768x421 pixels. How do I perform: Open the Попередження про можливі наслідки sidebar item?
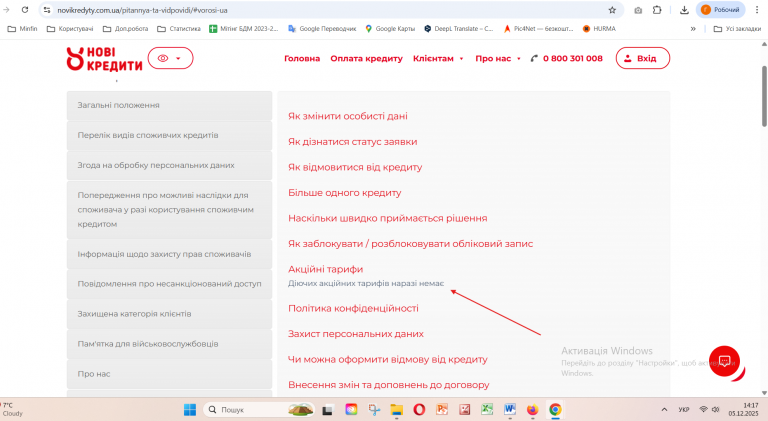[169, 210]
